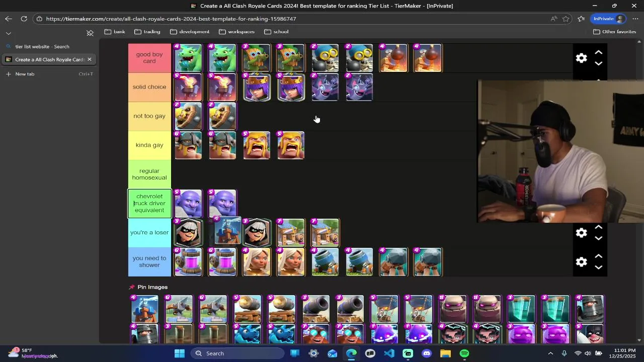
Task: Open the Wi-Fi network tray icon
Action: click(578, 353)
